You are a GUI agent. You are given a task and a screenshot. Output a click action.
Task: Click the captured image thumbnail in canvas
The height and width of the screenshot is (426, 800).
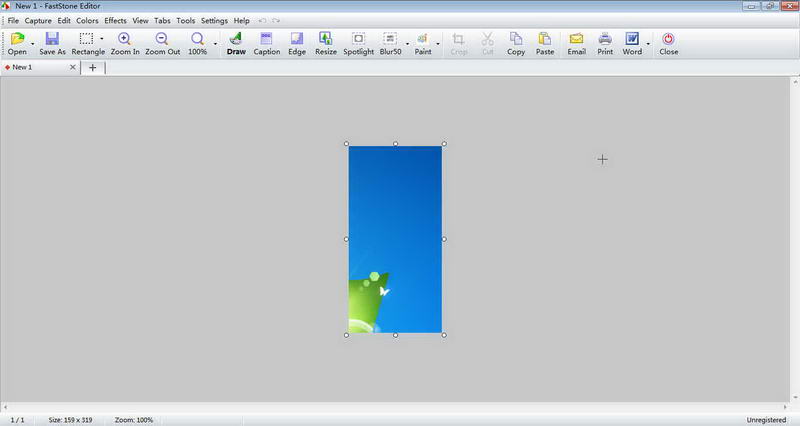[x=395, y=239]
